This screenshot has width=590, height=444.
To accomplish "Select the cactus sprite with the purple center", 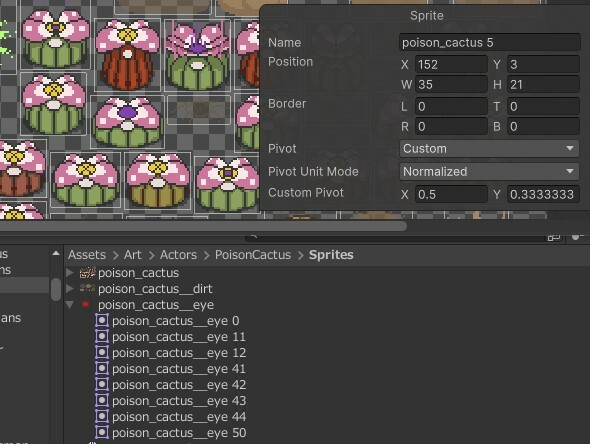I will click(x=128, y=122).
